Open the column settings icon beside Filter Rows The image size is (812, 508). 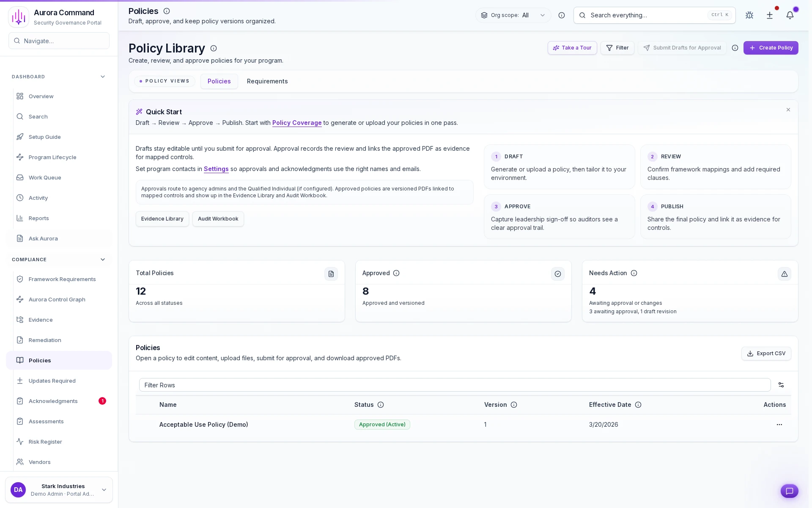click(781, 385)
